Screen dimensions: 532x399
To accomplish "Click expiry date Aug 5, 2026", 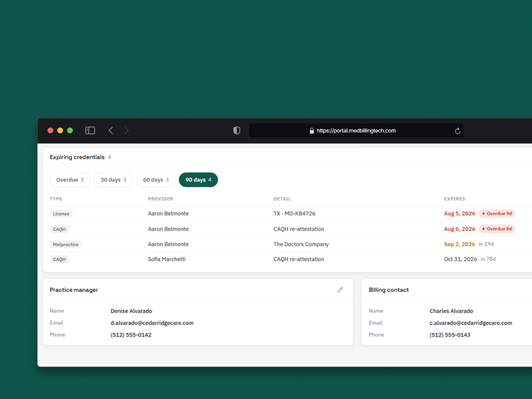I will click(459, 213).
